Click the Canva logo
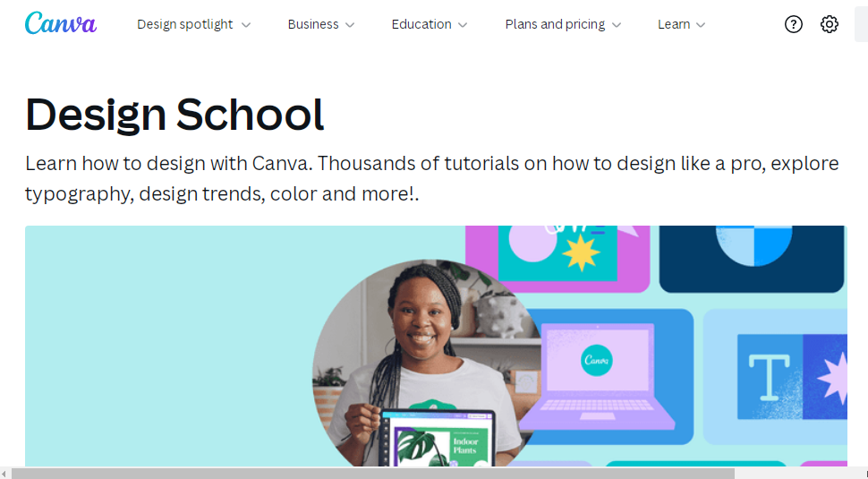Screen dimensions: 868x479 pos(61,24)
